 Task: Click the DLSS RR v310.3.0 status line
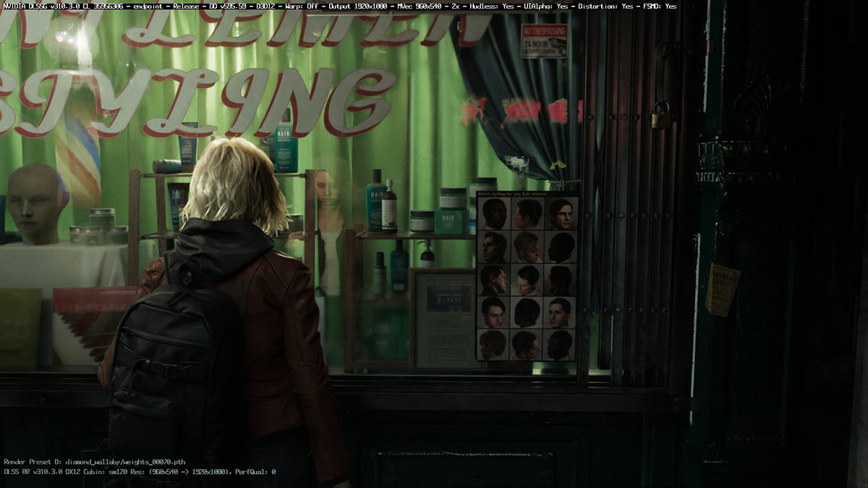point(140,471)
